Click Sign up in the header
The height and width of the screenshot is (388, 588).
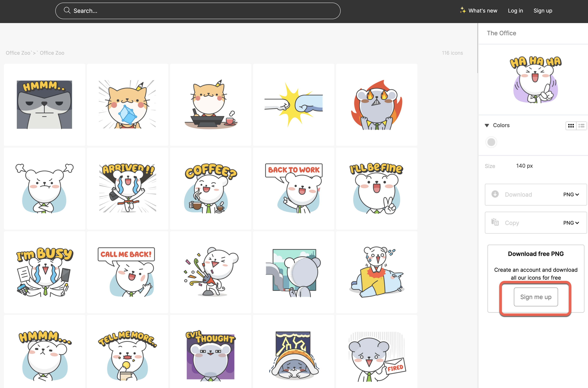coord(543,11)
